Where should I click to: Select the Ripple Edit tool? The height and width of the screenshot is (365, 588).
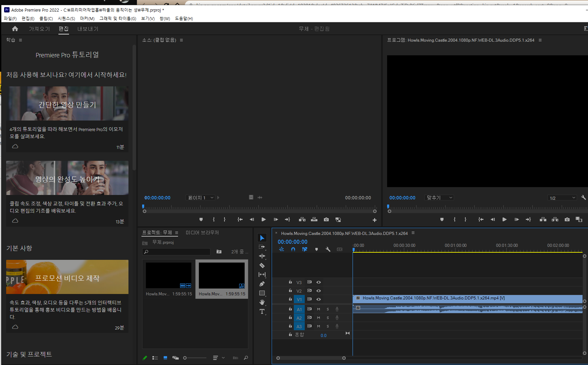[262, 256]
